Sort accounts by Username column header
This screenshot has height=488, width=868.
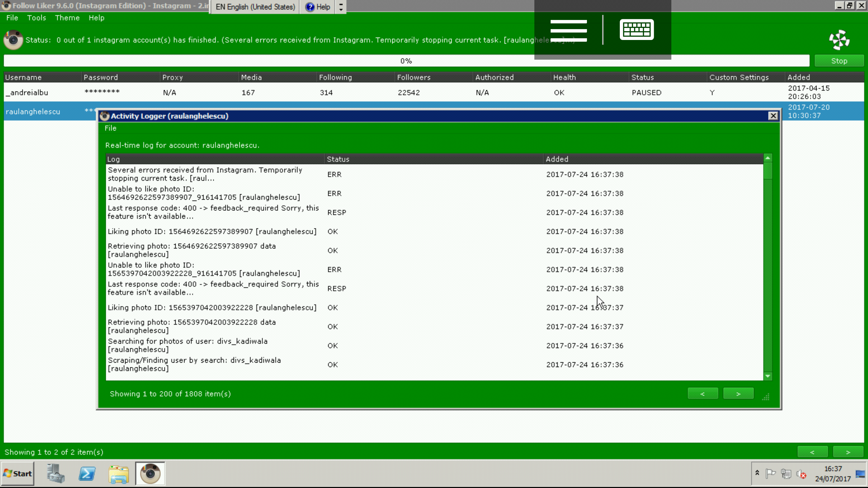(x=42, y=77)
